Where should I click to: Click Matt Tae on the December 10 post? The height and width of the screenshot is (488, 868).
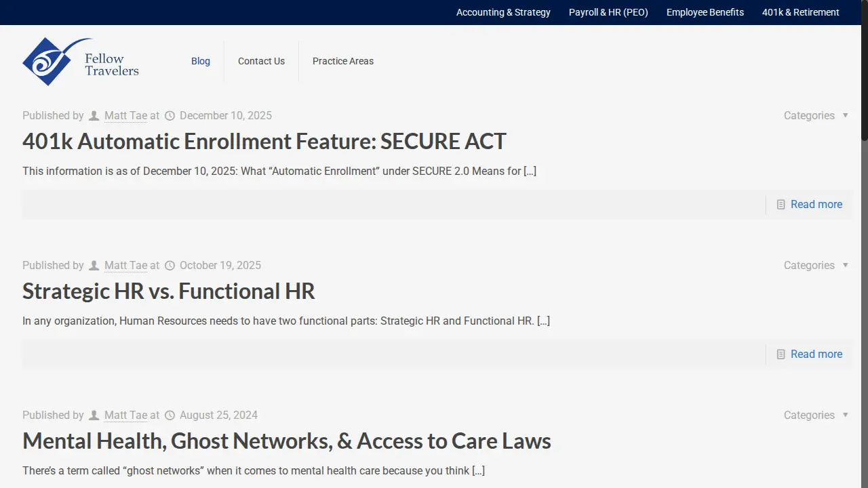[125, 116]
